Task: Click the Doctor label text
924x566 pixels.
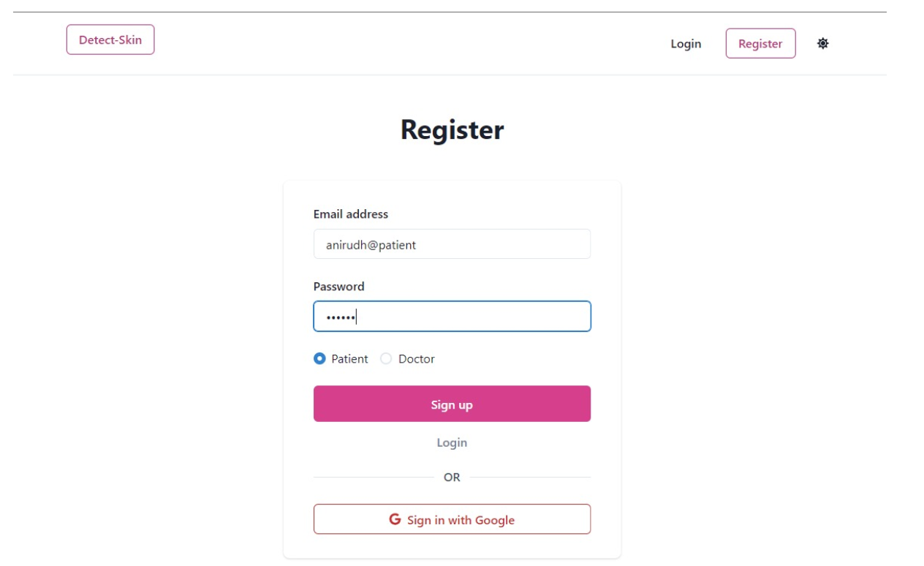Action: 416,358
